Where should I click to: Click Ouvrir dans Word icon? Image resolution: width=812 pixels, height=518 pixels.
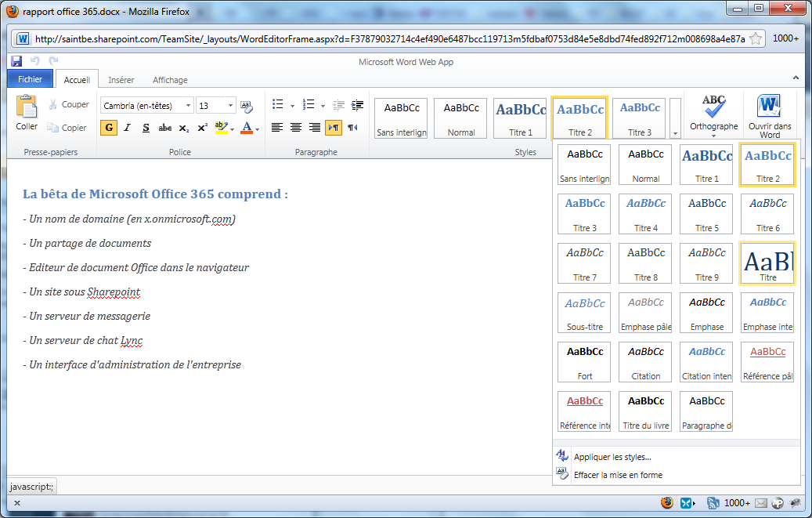pos(770,116)
